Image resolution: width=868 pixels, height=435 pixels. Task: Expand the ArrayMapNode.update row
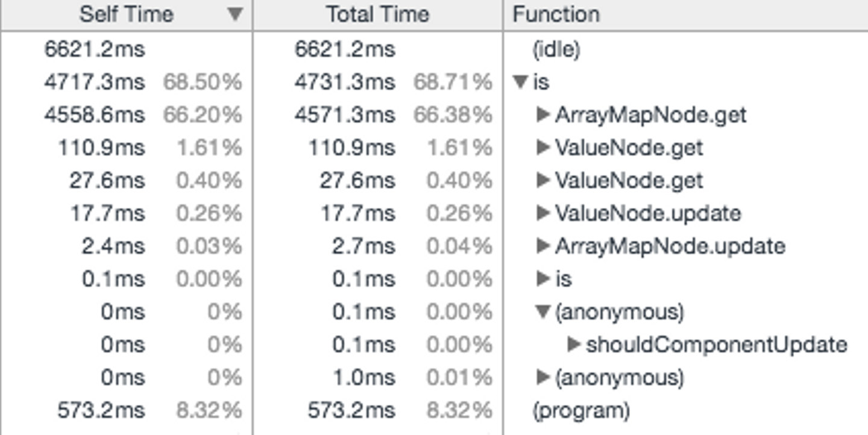tap(543, 246)
